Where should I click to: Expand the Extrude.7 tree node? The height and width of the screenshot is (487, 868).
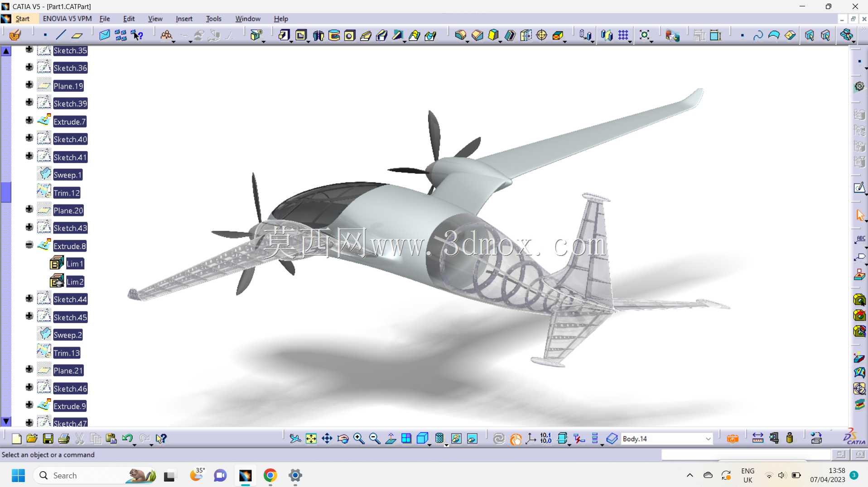coord(29,120)
